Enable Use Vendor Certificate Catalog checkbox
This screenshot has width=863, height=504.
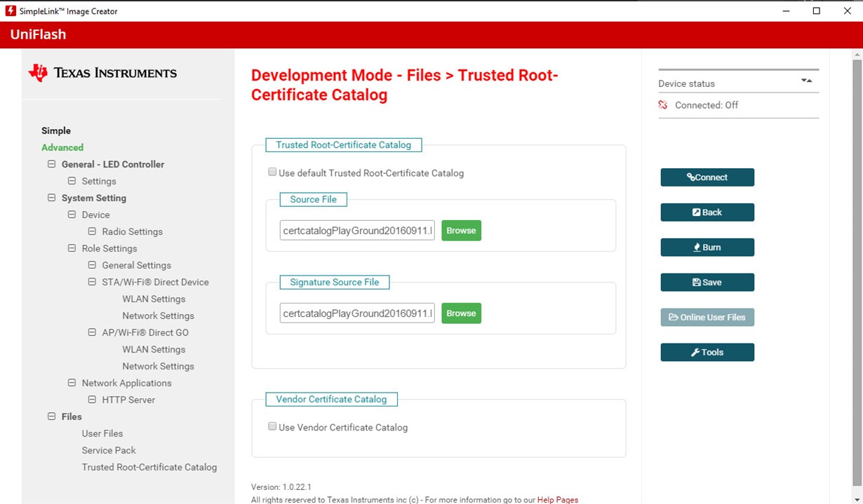272,427
